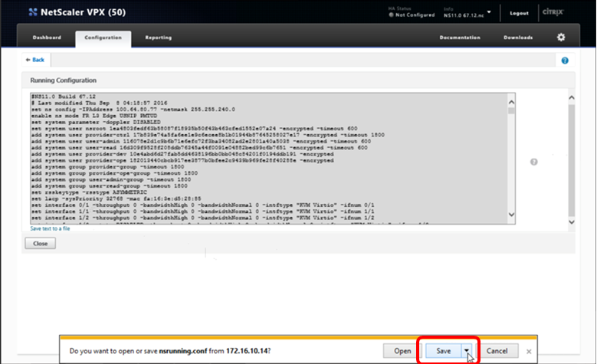Click the page vertical scrollbar thumb

pos(572,160)
